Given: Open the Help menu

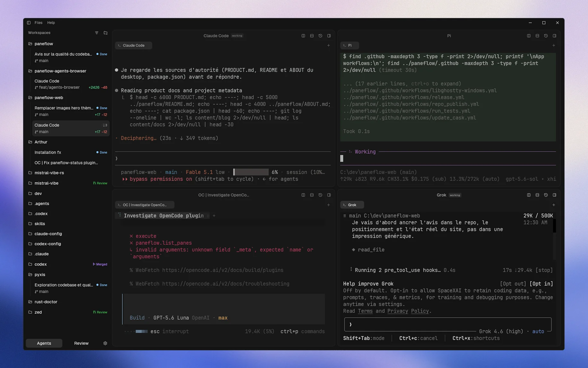Looking at the screenshot, I should pyautogui.click(x=51, y=23).
